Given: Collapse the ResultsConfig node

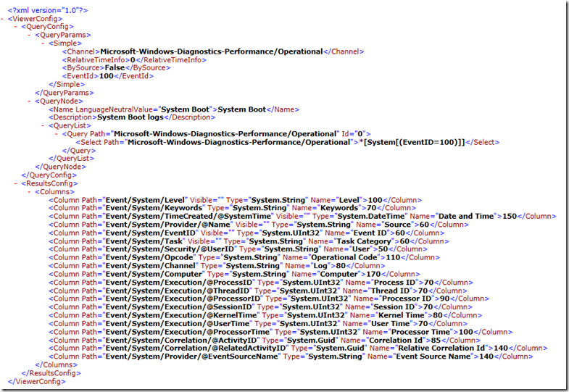Looking at the screenshot, I should (x=16, y=183).
